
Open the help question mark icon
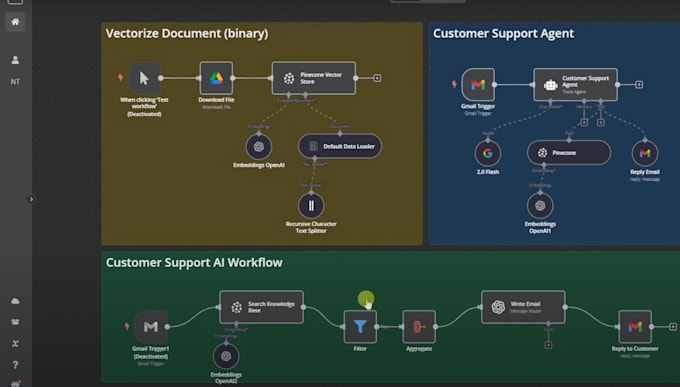(15, 365)
